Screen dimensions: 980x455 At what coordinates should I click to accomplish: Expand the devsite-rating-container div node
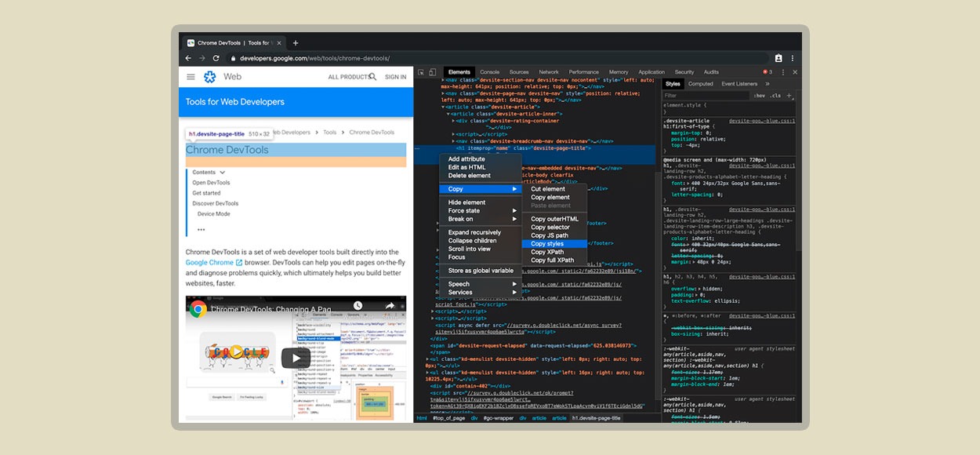point(454,121)
